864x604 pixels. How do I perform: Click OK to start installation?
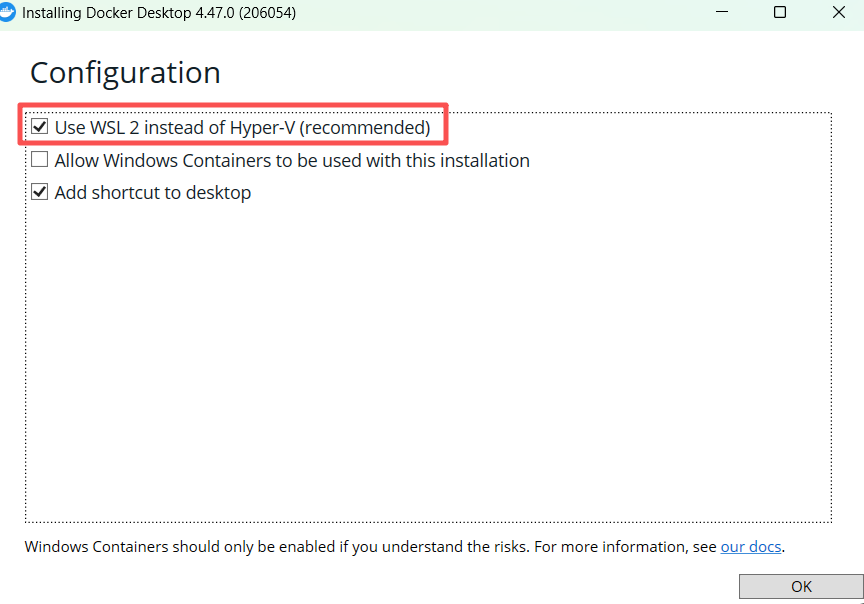click(801, 586)
